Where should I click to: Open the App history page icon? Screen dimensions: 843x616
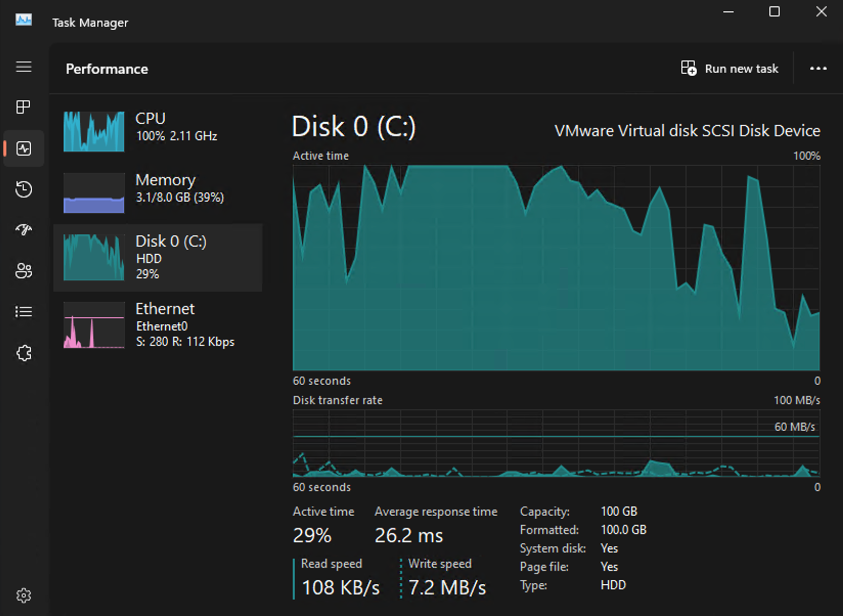(x=24, y=189)
